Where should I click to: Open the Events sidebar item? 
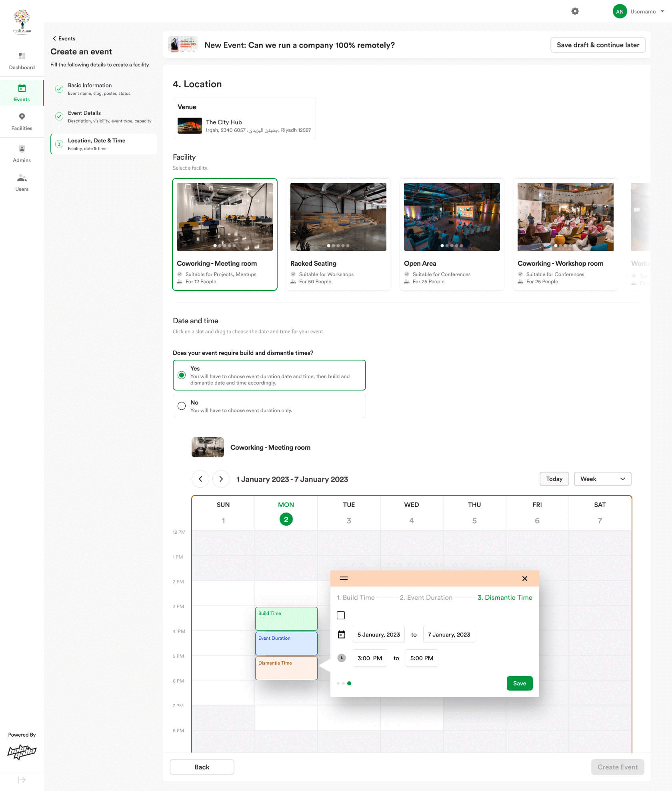22,93
